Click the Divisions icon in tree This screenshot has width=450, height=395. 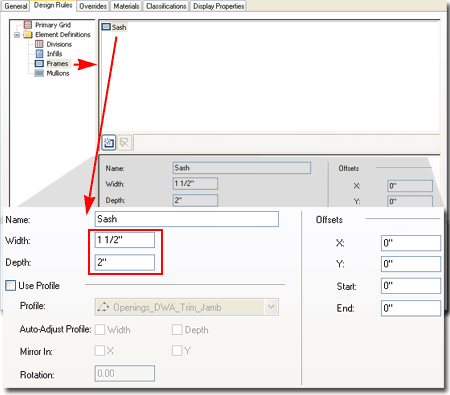click(39, 44)
